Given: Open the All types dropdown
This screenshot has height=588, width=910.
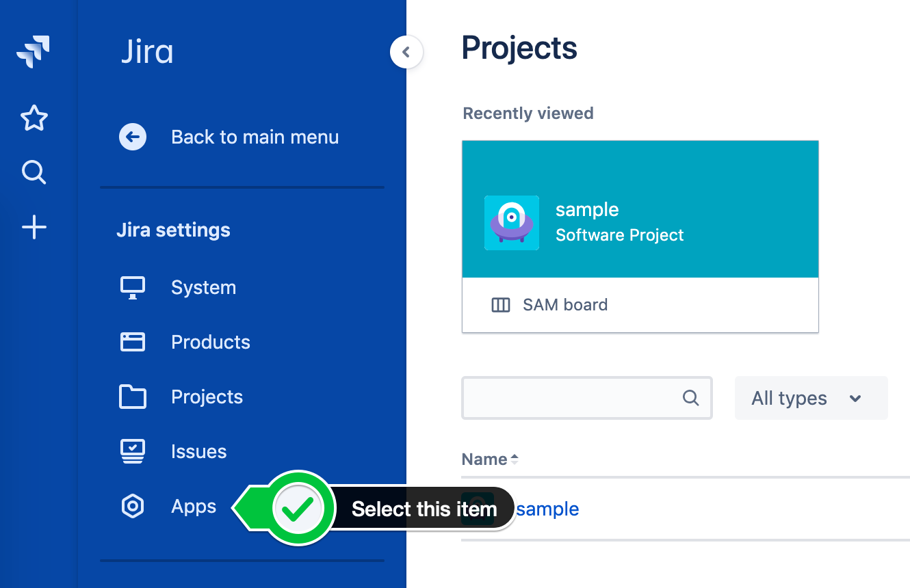Looking at the screenshot, I should (811, 398).
